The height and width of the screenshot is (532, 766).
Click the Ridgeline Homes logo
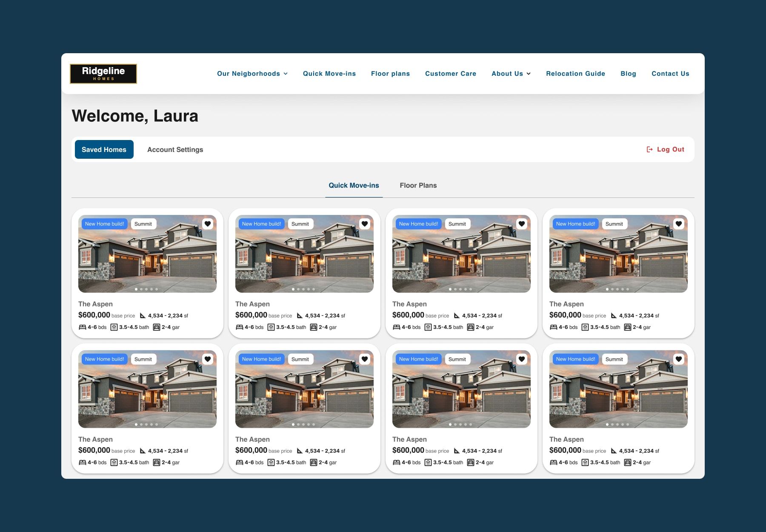[103, 74]
